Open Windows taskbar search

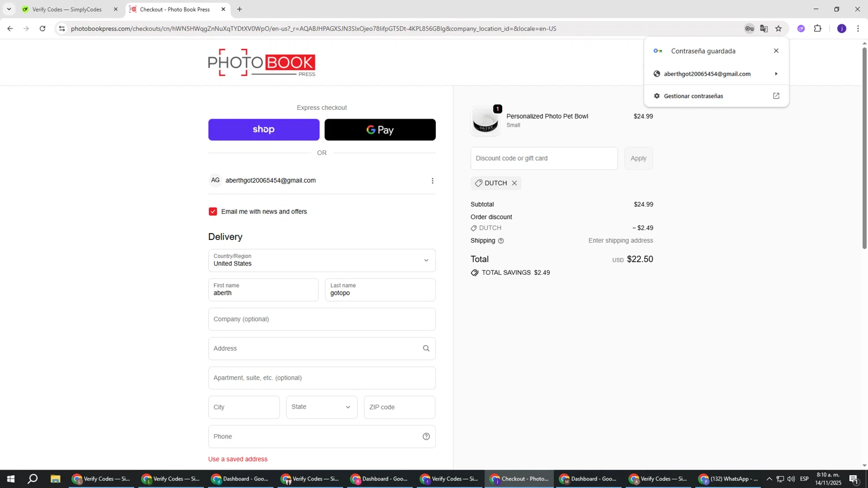click(33, 479)
